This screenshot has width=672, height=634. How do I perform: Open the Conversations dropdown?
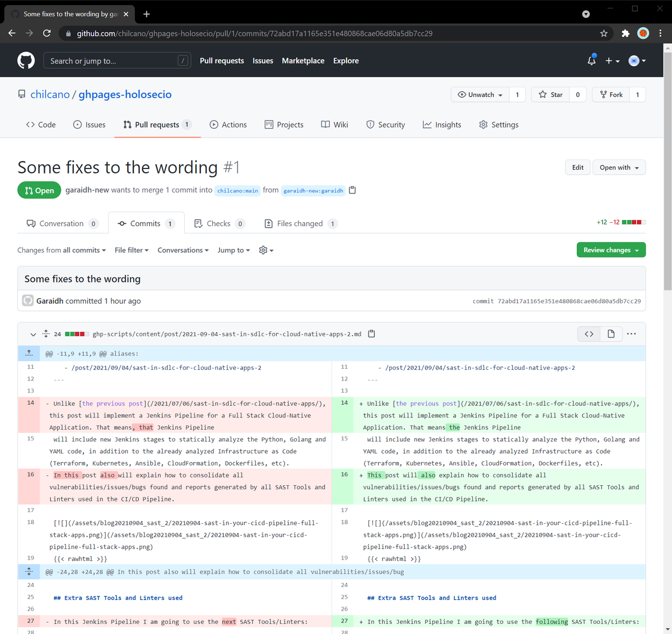pos(183,250)
